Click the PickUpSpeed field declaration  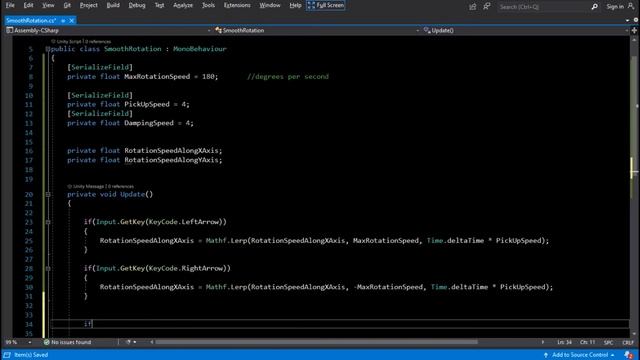point(147,104)
